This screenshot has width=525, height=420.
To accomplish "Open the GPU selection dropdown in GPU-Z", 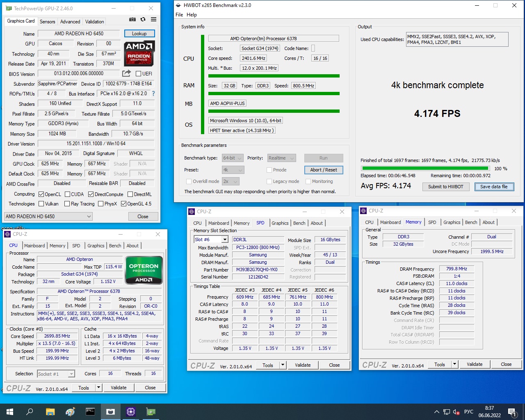I will pyautogui.click(x=48, y=217).
